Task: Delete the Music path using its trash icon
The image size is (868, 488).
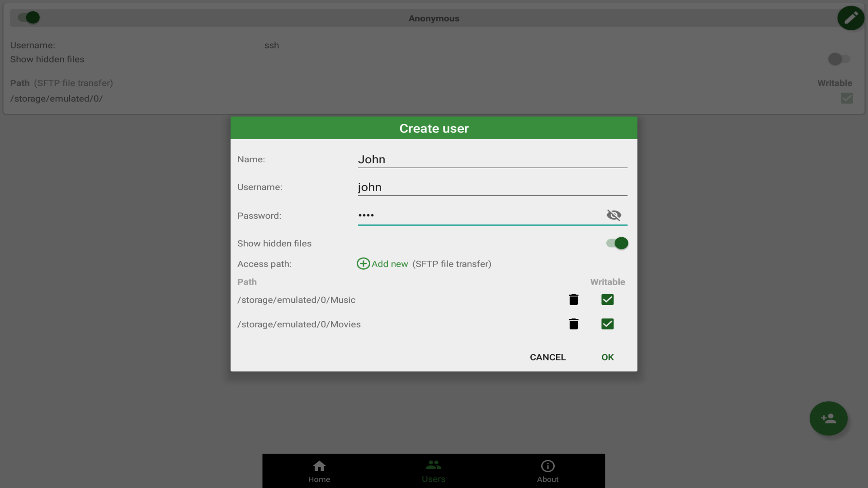Action: pyautogui.click(x=573, y=300)
